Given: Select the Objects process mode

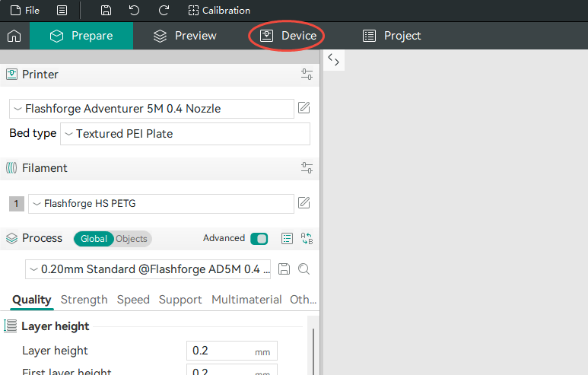Looking at the screenshot, I should 132,239.
